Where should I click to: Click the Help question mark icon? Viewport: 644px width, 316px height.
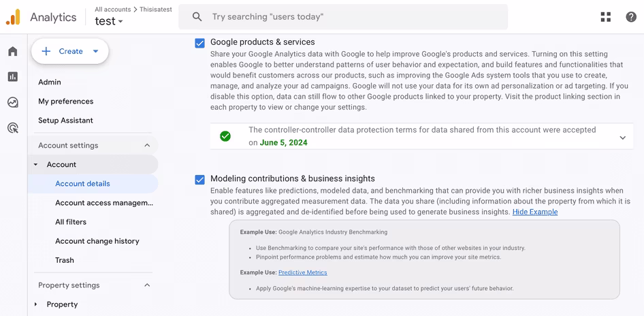coord(631,17)
